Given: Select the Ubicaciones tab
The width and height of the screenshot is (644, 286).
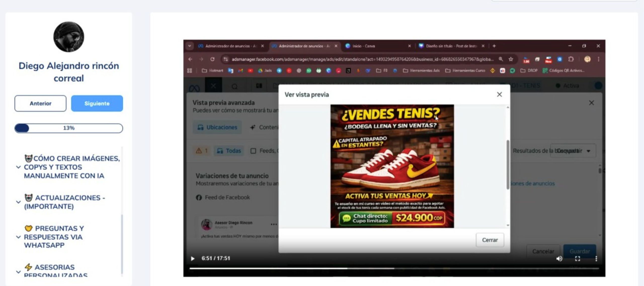Looking at the screenshot, I should coord(217,127).
